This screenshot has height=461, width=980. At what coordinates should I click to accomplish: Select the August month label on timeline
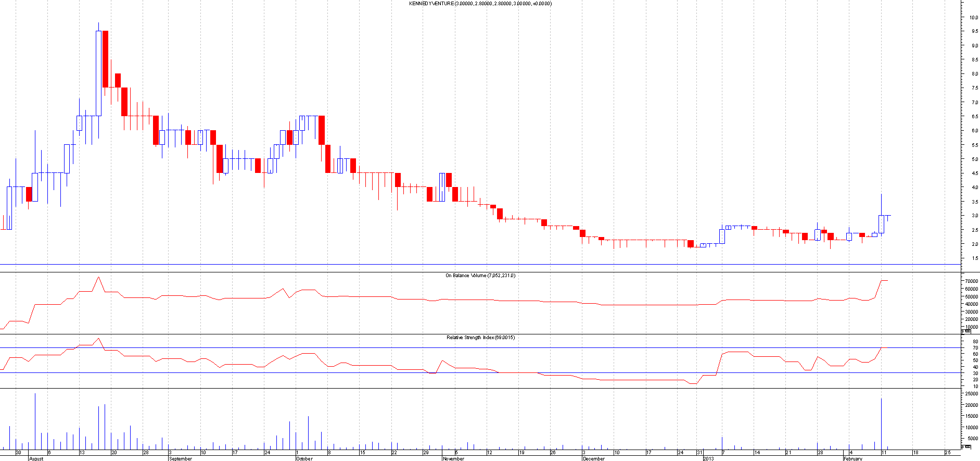coord(36,458)
